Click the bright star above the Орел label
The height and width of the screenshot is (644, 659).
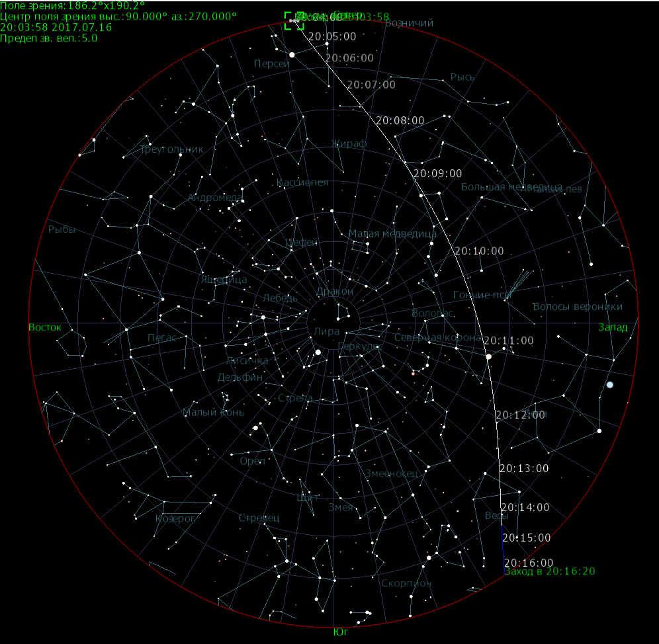click(x=255, y=428)
